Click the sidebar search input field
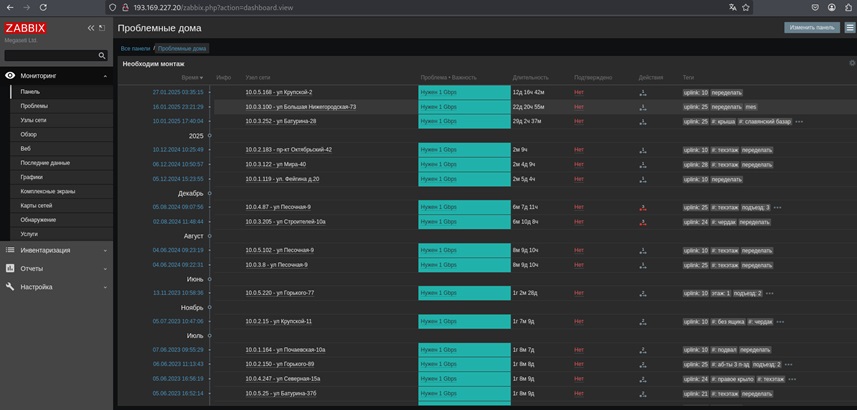The height and width of the screenshot is (410, 857). tap(51, 56)
